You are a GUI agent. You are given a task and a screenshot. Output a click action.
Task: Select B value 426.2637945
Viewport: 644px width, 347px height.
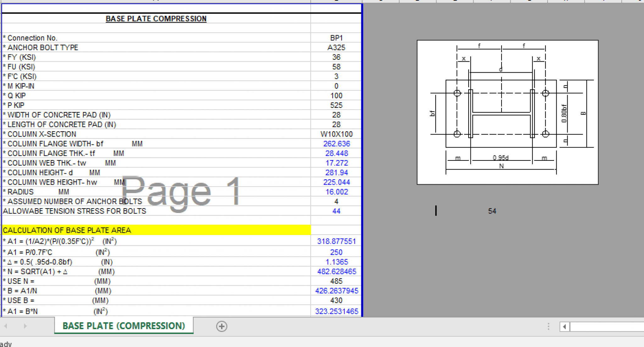click(336, 290)
